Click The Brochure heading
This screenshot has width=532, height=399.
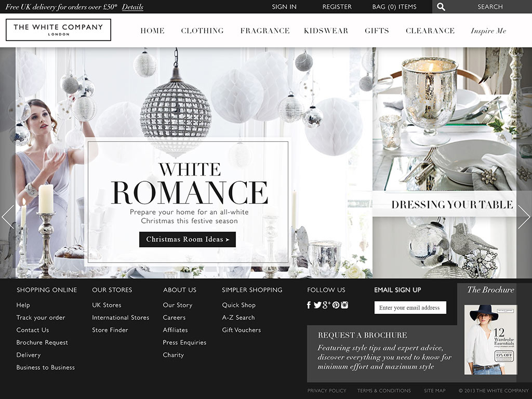[x=490, y=289]
